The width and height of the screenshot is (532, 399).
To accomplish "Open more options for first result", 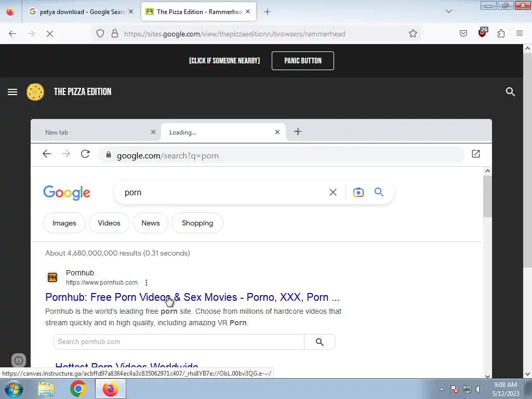I will [146, 282].
